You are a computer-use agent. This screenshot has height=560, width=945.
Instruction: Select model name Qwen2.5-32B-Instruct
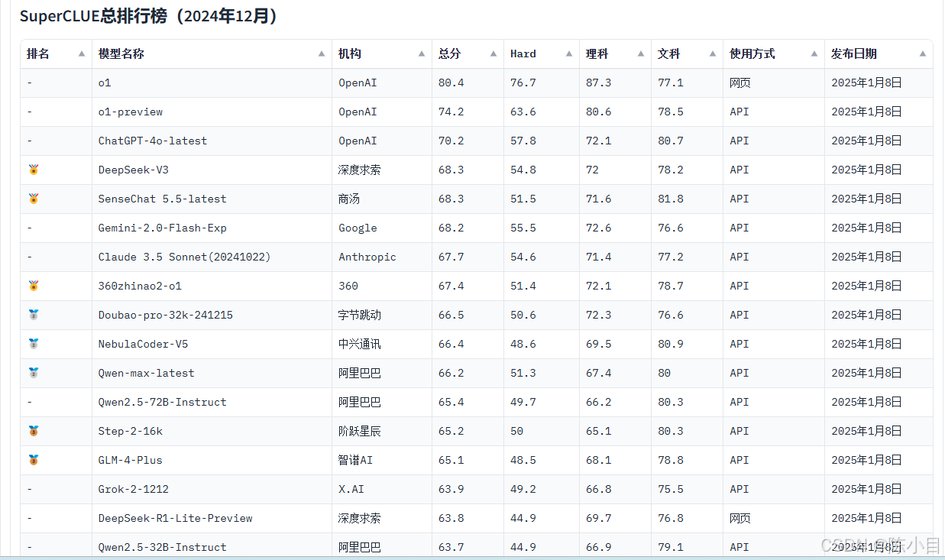[x=163, y=547]
